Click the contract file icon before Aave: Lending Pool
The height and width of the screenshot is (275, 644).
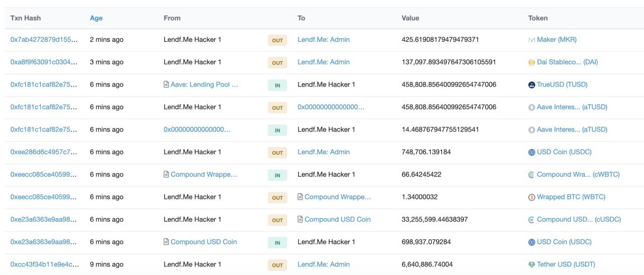click(167, 85)
